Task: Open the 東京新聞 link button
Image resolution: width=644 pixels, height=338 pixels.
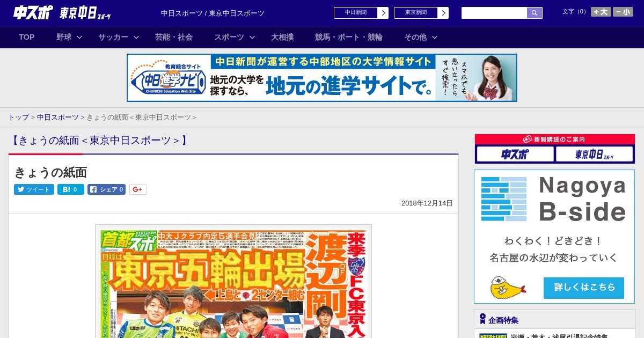Action: (416, 13)
